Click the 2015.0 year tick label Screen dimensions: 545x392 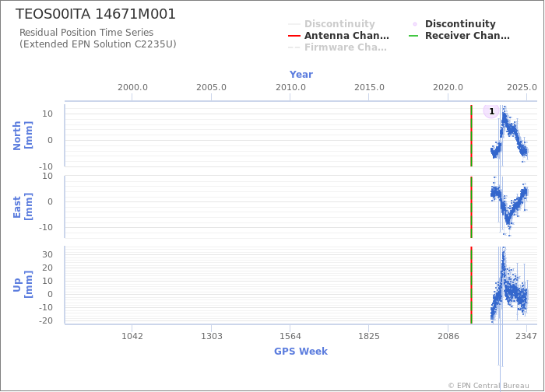click(x=369, y=87)
